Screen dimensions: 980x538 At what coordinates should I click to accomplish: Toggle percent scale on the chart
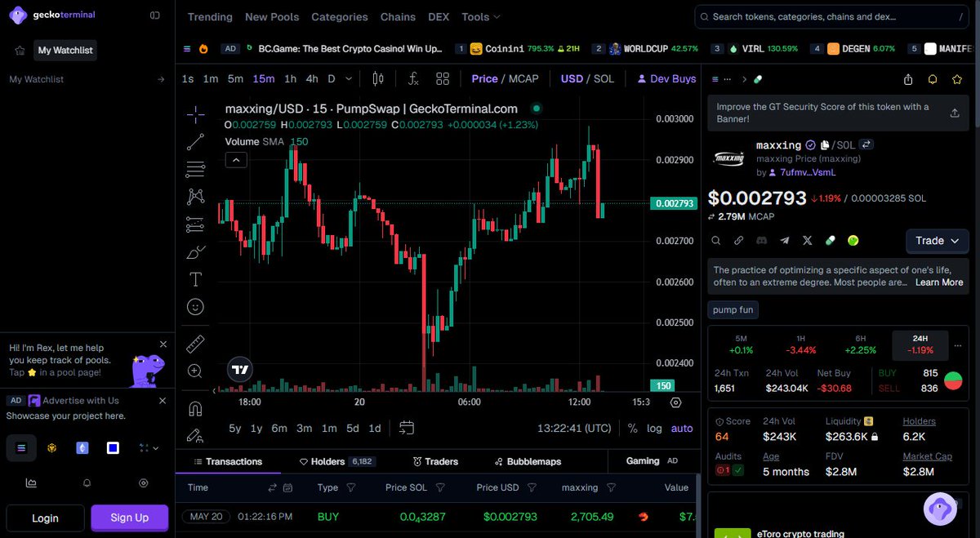click(633, 429)
